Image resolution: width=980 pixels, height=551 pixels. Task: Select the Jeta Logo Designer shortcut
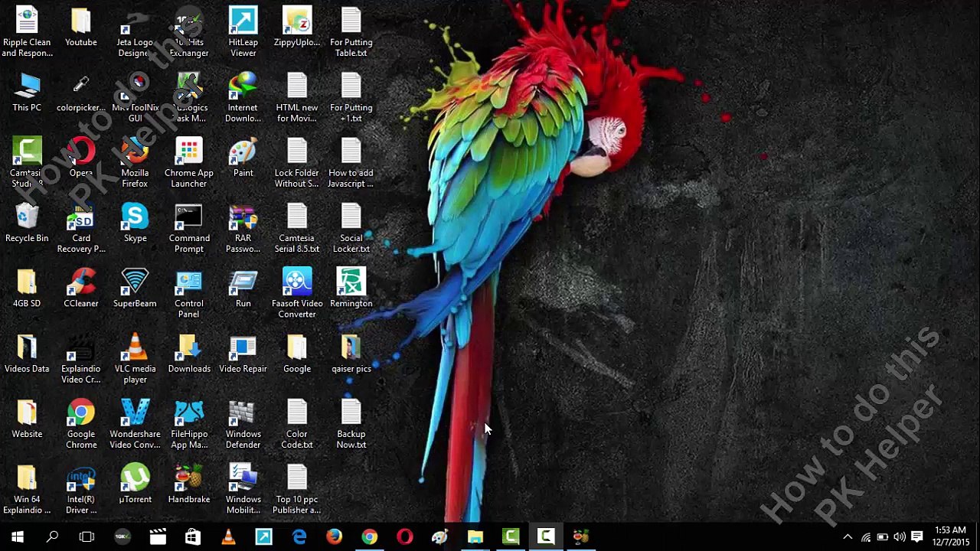(x=135, y=32)
